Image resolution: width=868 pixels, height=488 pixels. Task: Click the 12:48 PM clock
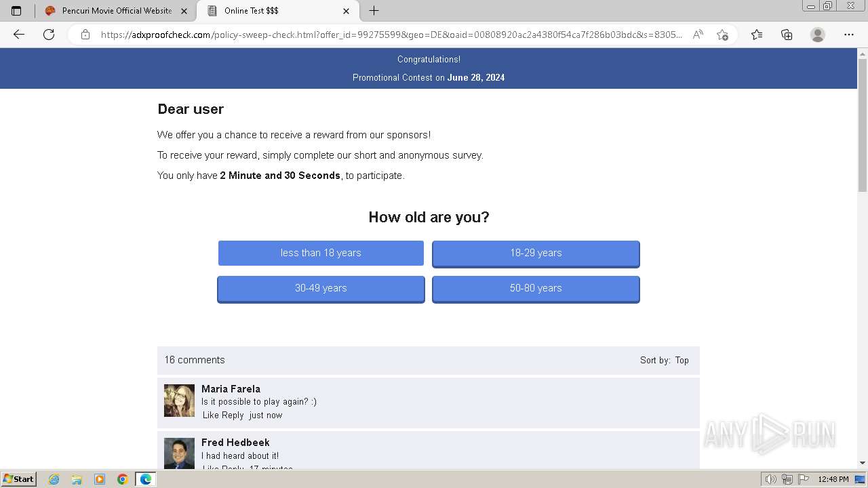833,479
